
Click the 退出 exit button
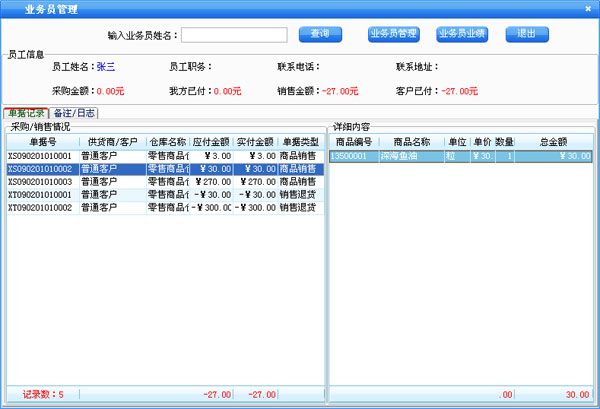tap(527, 34)
